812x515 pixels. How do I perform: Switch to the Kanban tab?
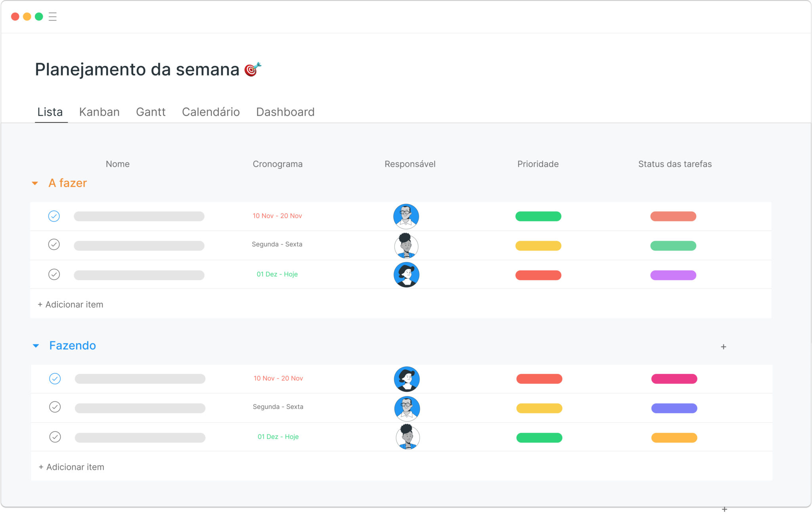pyautogui.click(x=100, y=112)
